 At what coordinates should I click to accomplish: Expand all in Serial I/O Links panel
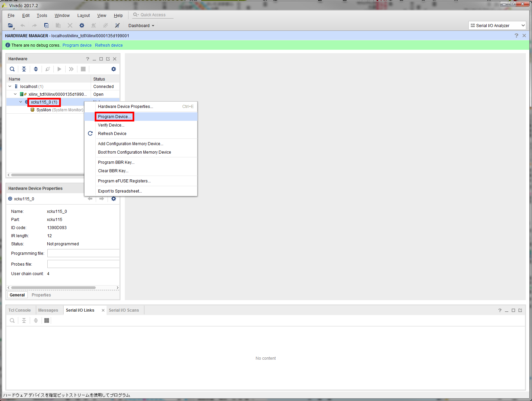[x=36, y=320]
